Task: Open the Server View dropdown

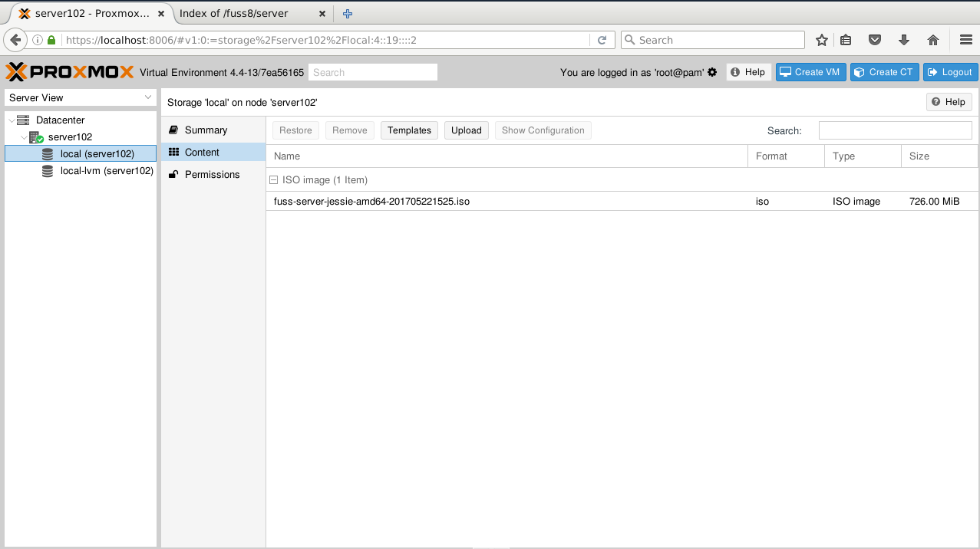Action: point(81,97)
